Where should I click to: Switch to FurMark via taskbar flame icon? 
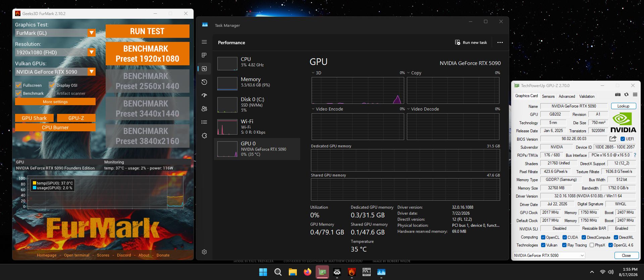tap(352, 272)
